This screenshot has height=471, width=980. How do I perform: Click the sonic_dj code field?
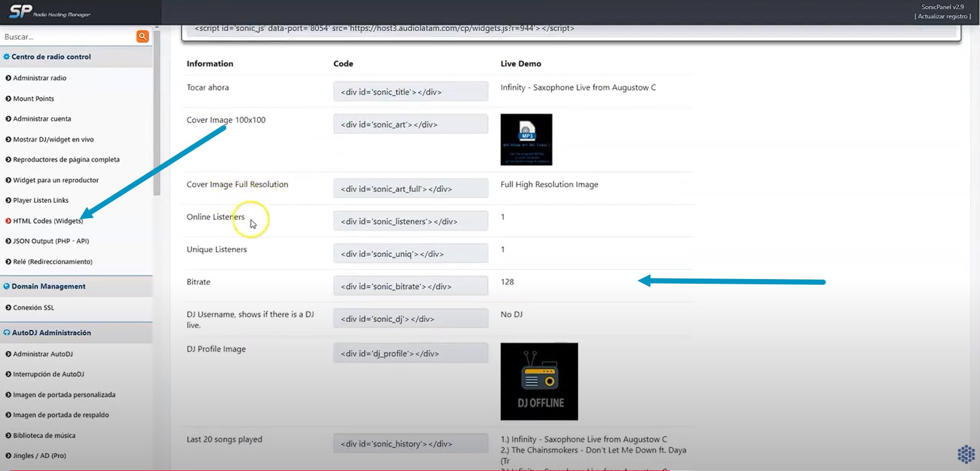pyautogui.click(x=411, y=319)
